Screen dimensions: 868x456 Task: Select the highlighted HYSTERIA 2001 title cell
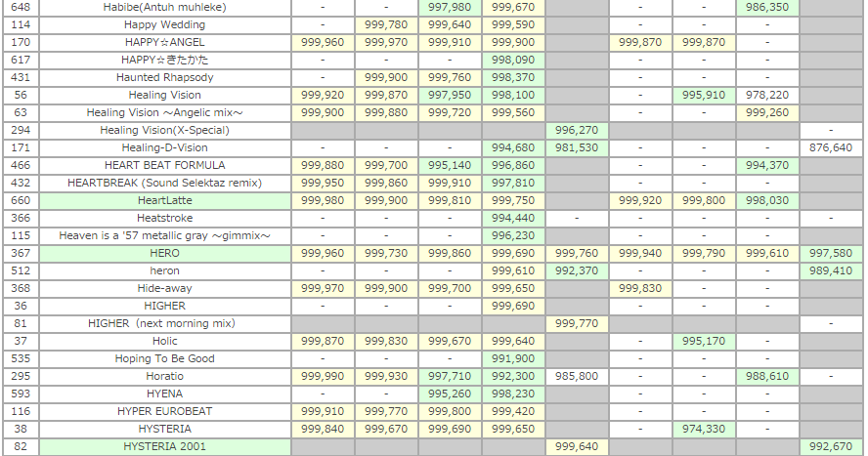click(x=165, y=446)
